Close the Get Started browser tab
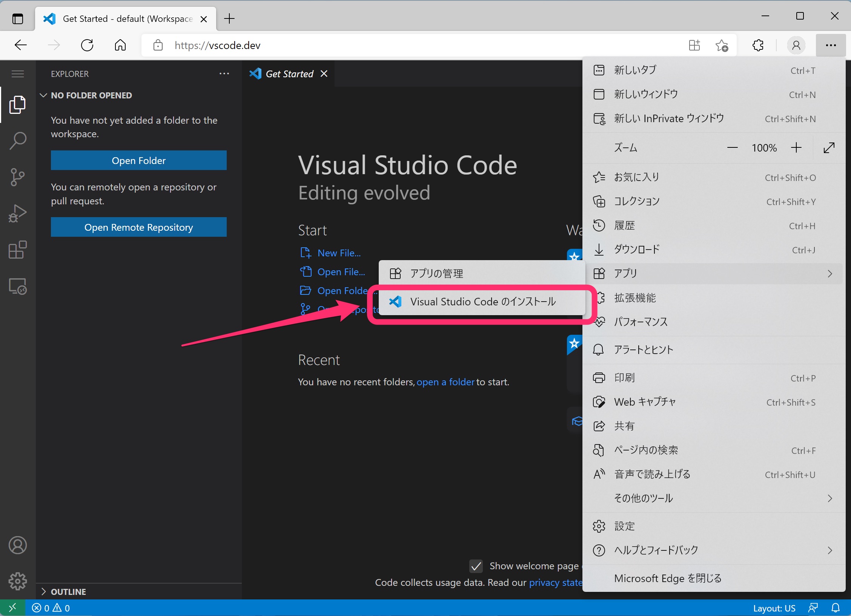 (x=204, y=19)
